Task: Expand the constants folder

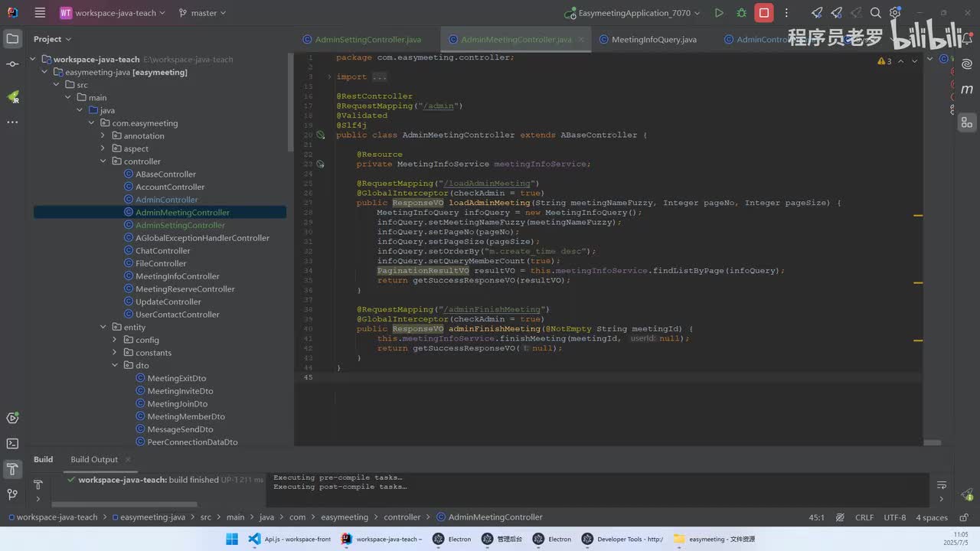Action: [115, 353]
